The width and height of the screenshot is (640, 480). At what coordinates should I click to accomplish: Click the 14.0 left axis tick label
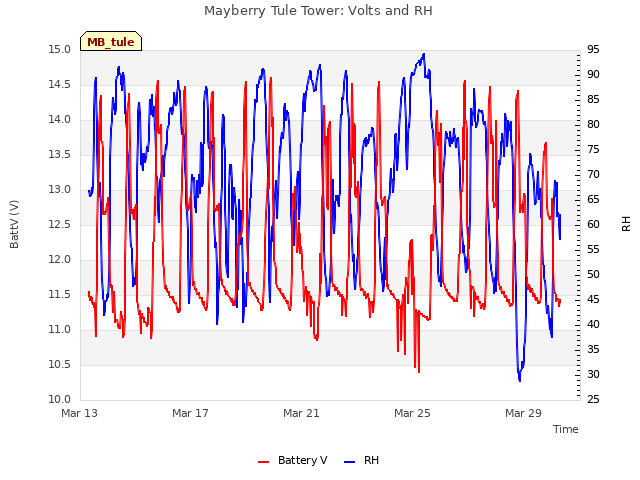point(60,120)
